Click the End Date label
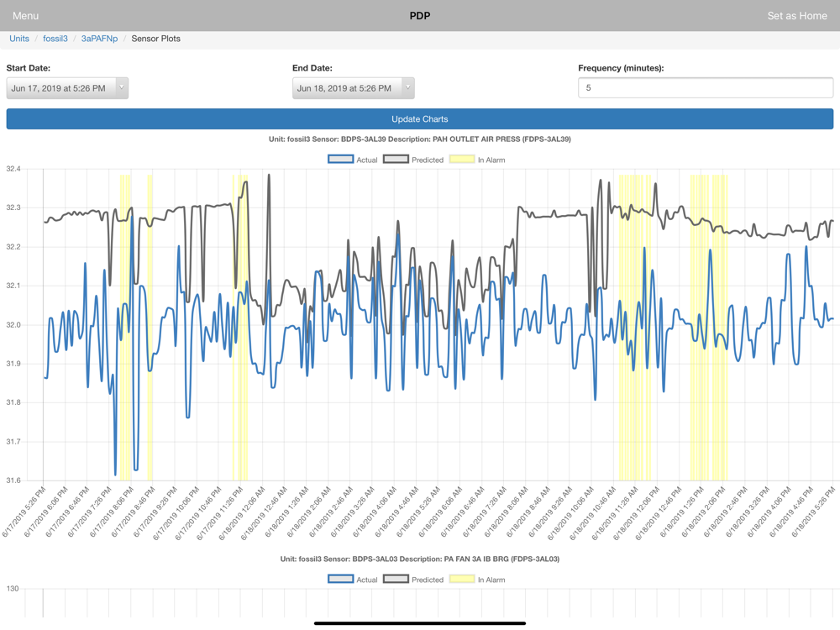The width and height of the screenshot is (840, 630). point(312,68)
